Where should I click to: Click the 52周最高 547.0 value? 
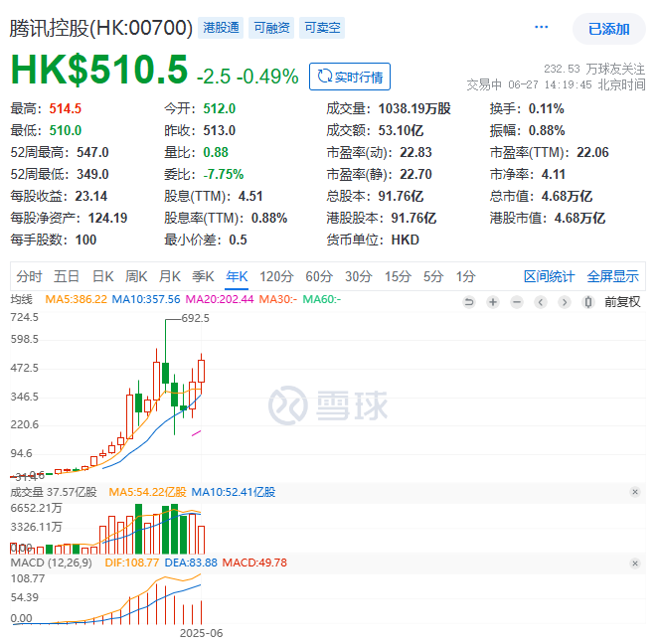pos(92,152)
